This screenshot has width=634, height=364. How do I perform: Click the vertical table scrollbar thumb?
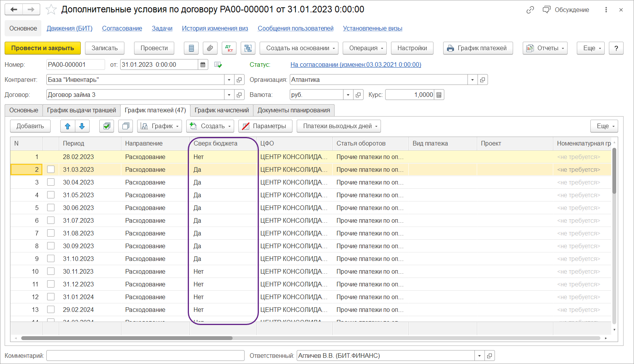614,171
